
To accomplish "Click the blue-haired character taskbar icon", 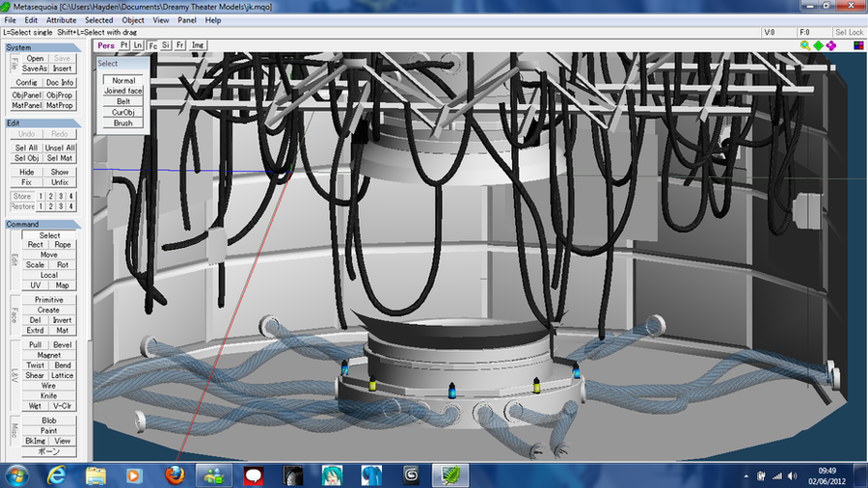I will pos(371,475).
